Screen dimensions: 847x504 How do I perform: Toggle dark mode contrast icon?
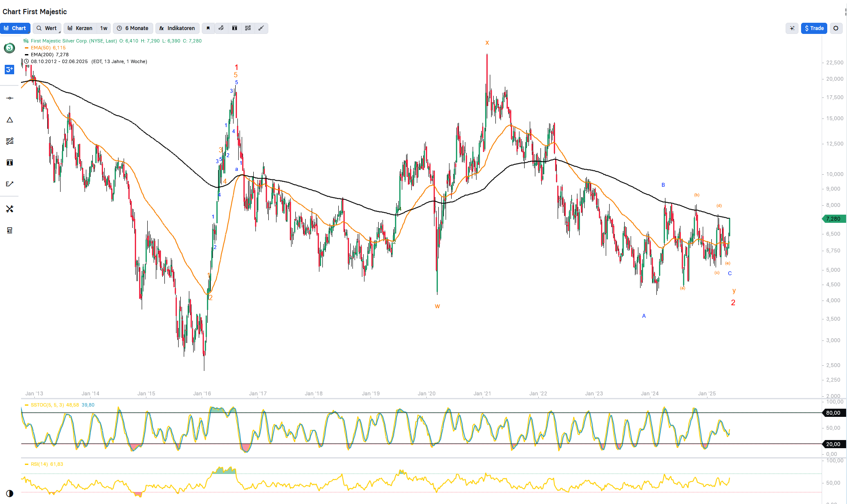pos(9,493)
